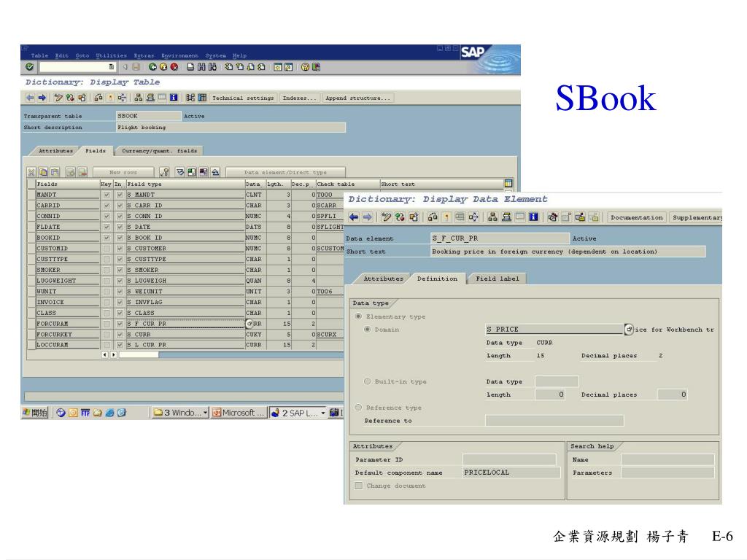Viewport: 747px width, 560px height.
Task: Click the foreign key icon beside New rows
Action: (x=164, y=172)
